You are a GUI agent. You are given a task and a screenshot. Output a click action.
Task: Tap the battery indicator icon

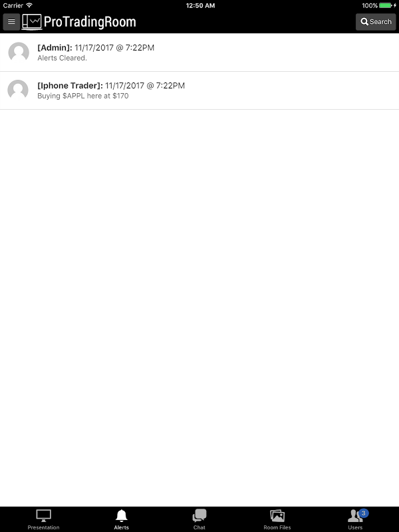tap(386, 5)
